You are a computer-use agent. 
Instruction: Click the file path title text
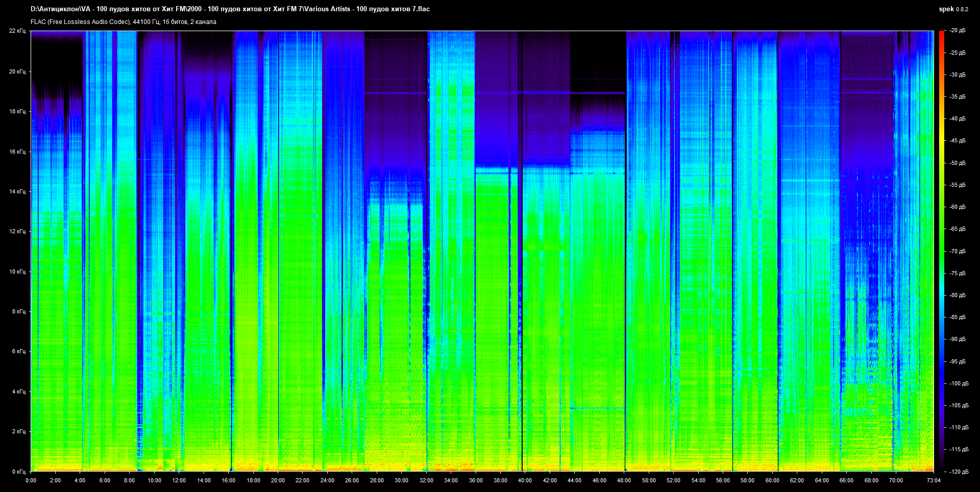(230, 9)
